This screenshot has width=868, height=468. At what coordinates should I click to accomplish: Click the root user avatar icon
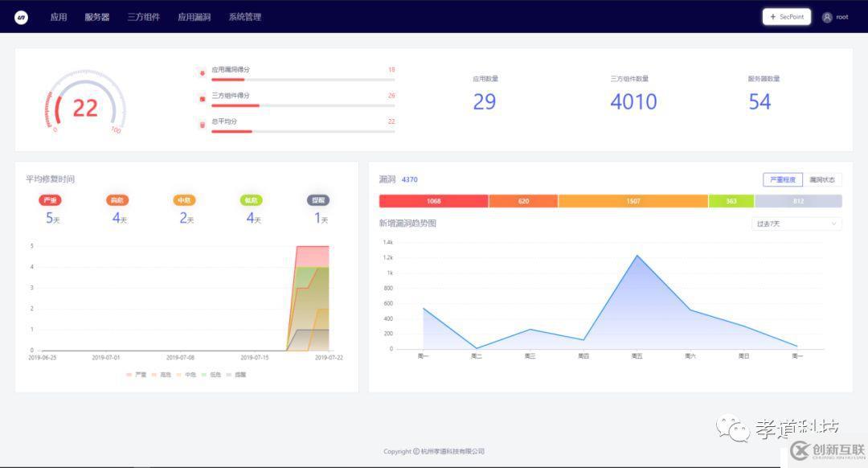point(827,17)
